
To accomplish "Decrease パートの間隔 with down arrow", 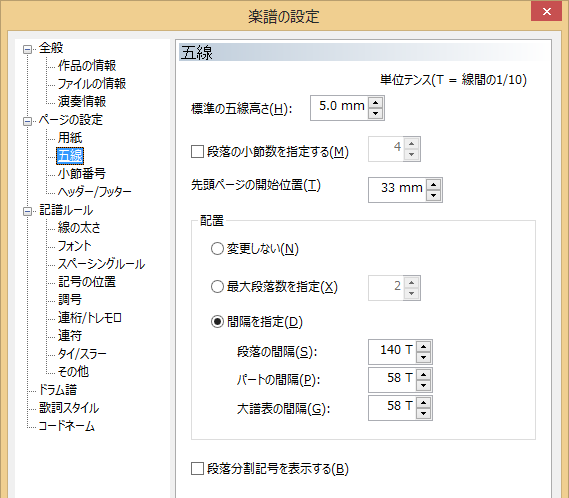I will coord(423,385).
